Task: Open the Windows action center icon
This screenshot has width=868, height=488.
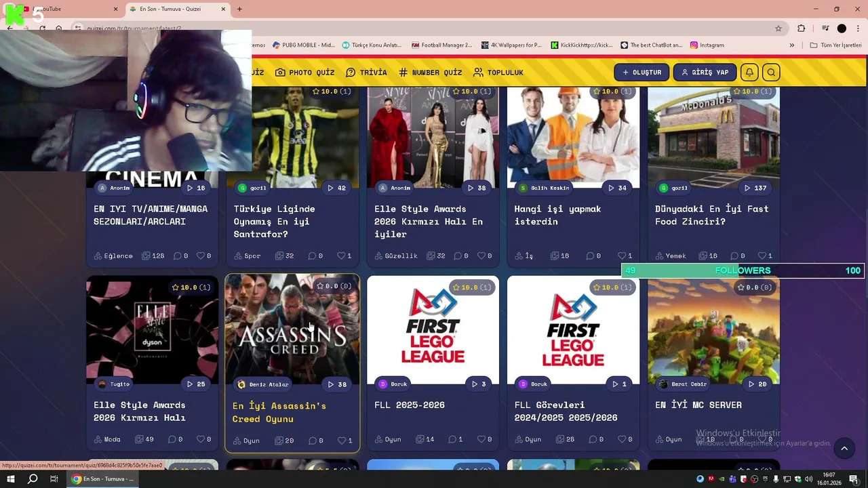Action: (854, 479)
